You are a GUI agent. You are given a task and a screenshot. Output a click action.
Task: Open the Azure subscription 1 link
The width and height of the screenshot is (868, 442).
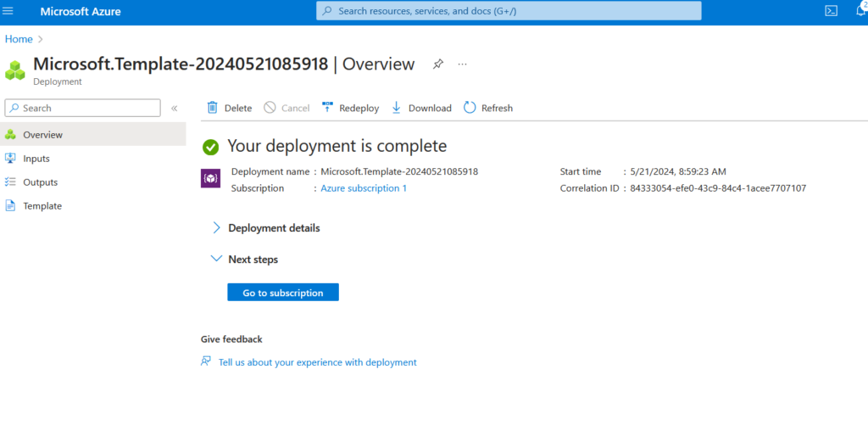pos(364,188)
